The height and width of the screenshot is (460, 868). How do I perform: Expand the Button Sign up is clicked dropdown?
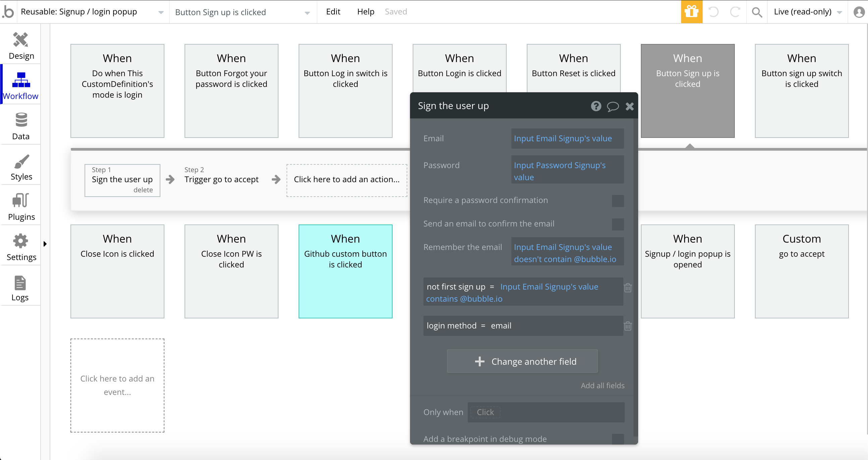pyautogui.click(x=307, y=13)
